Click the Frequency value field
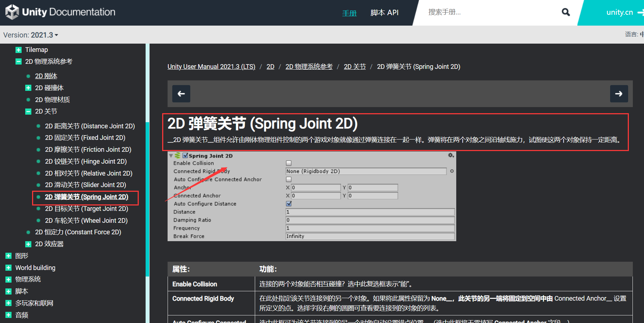644x323 pixels. tap(370, 228)
